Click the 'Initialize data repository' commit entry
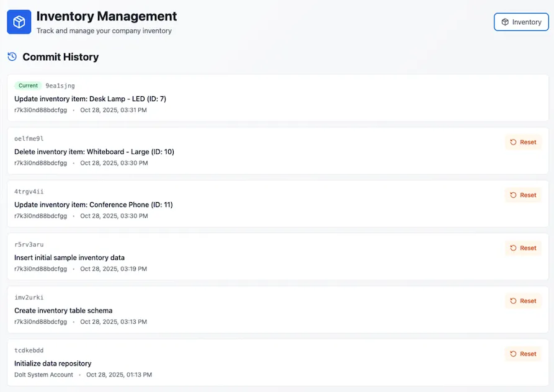The width and height of the screenshot is (554, 392). [53, 363]
